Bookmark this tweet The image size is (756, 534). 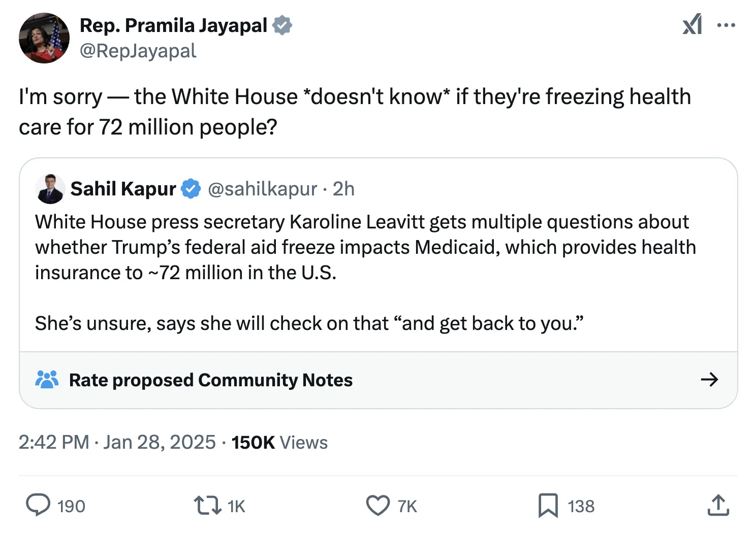[548, 505]
